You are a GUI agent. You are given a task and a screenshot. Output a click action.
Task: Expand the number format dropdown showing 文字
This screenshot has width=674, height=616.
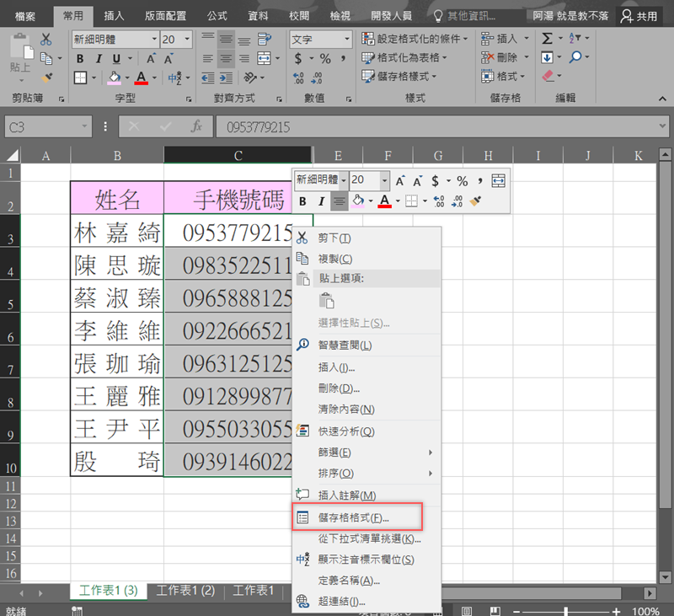[x=346, y=40]
